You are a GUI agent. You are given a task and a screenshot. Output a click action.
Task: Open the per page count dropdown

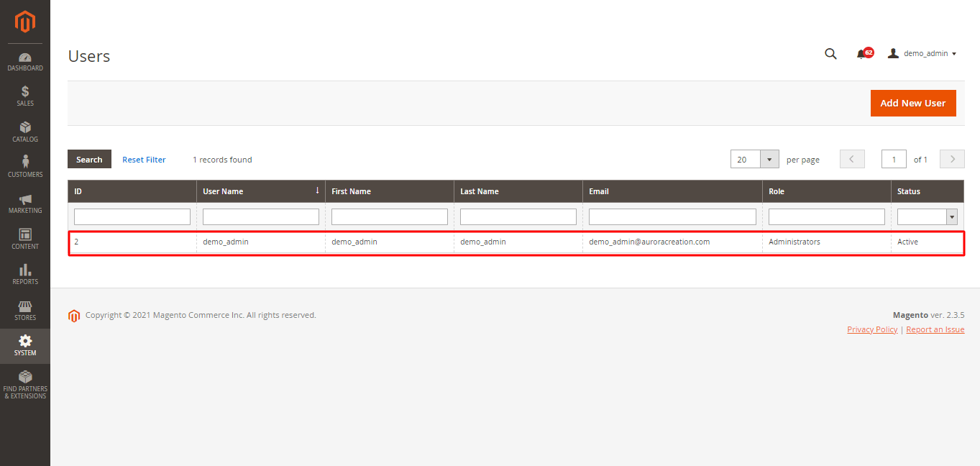pyautogui.click(x=769, y=159)
